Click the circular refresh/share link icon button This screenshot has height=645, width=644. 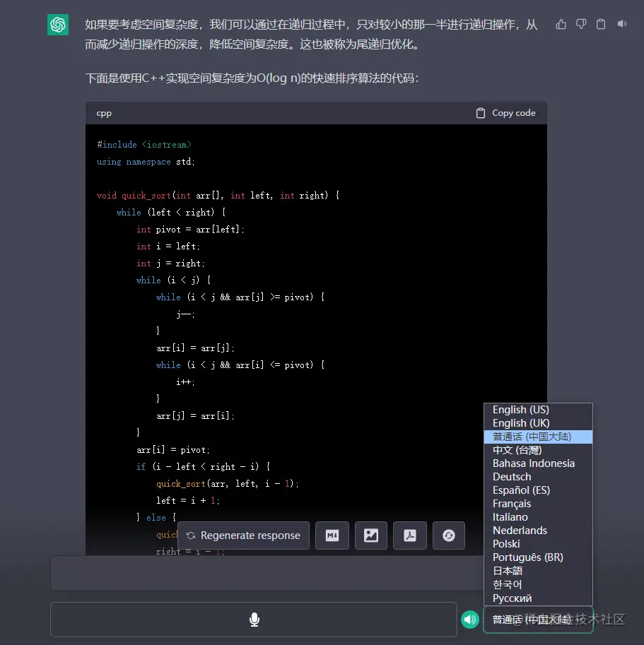click(448, 535)
